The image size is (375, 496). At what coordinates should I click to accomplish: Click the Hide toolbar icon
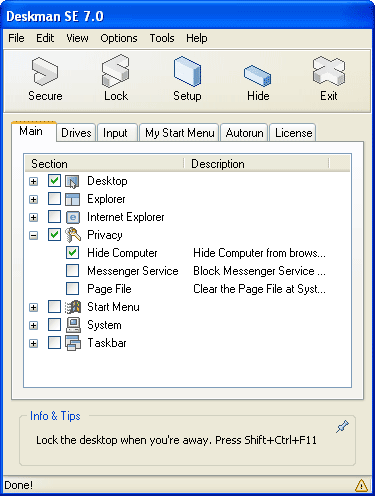258,75
